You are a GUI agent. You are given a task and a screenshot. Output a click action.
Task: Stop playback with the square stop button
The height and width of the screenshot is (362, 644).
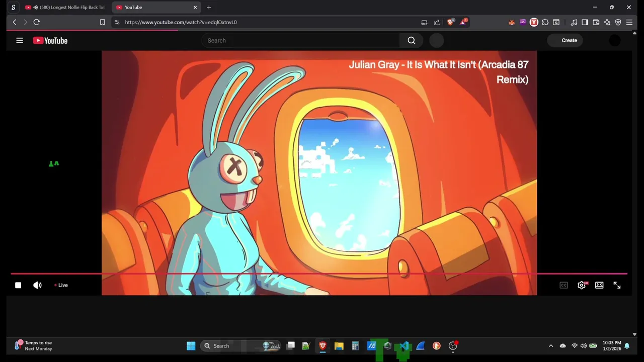(x=18, y=285)
